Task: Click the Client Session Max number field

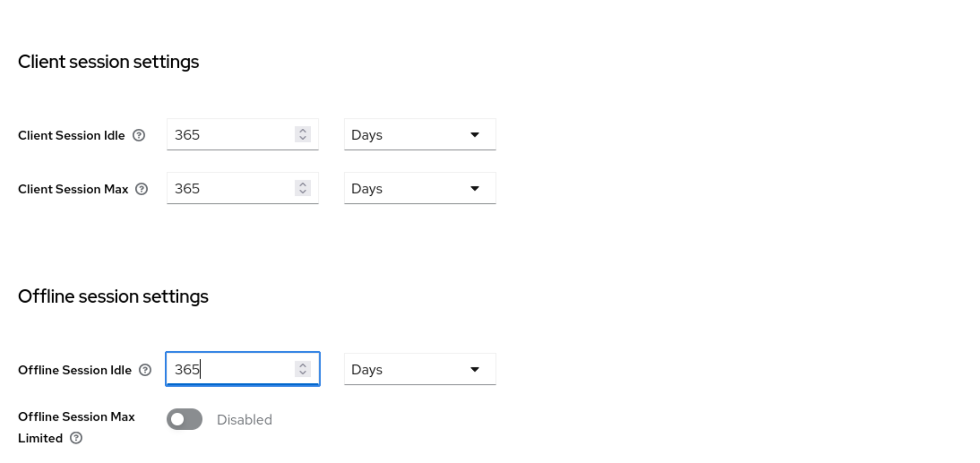Action: click(231, 188)
